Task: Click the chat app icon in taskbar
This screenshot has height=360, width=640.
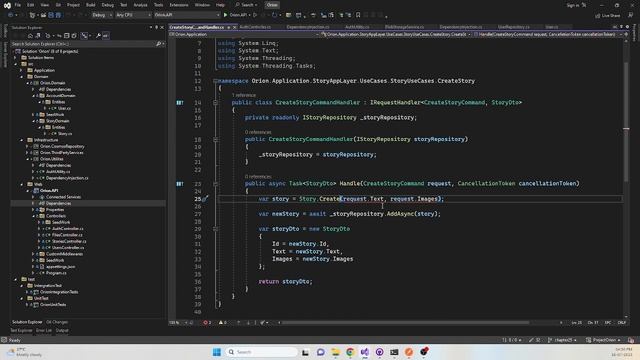Action: pos(320,352)
